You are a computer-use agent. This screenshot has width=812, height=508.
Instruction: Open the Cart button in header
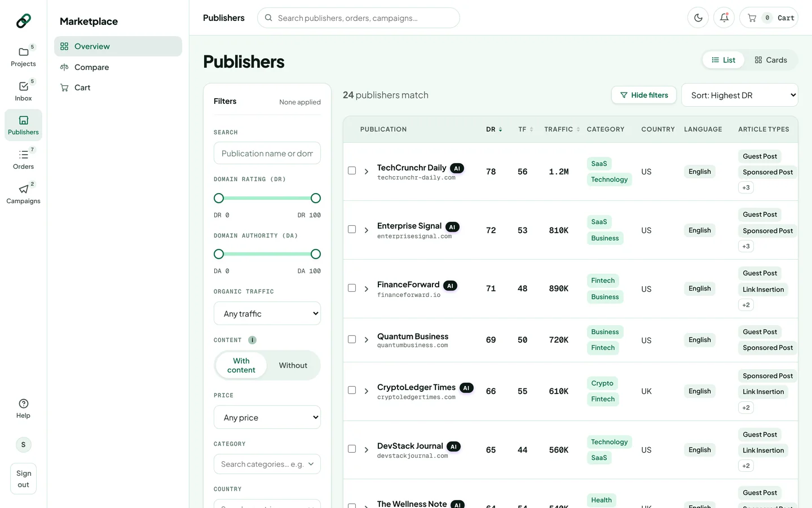tap(769, 18)
